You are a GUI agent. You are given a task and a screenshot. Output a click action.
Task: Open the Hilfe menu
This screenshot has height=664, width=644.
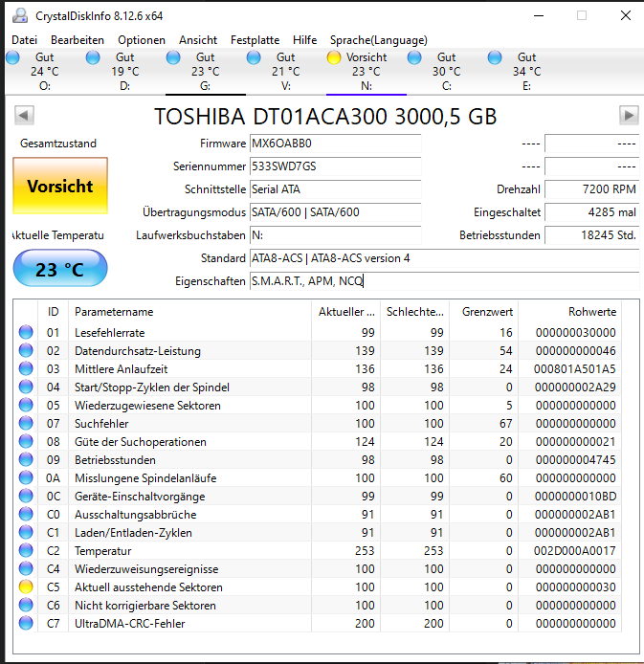tap(305, 40)
